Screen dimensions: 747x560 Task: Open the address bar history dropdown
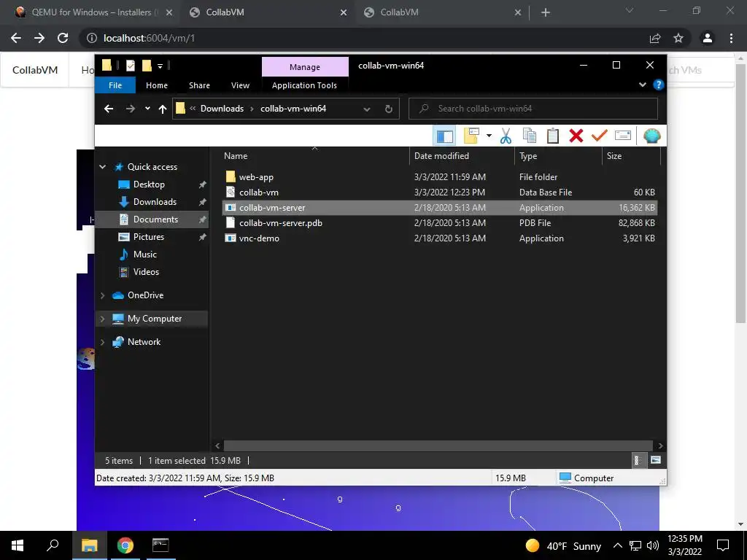click(367, 109)
